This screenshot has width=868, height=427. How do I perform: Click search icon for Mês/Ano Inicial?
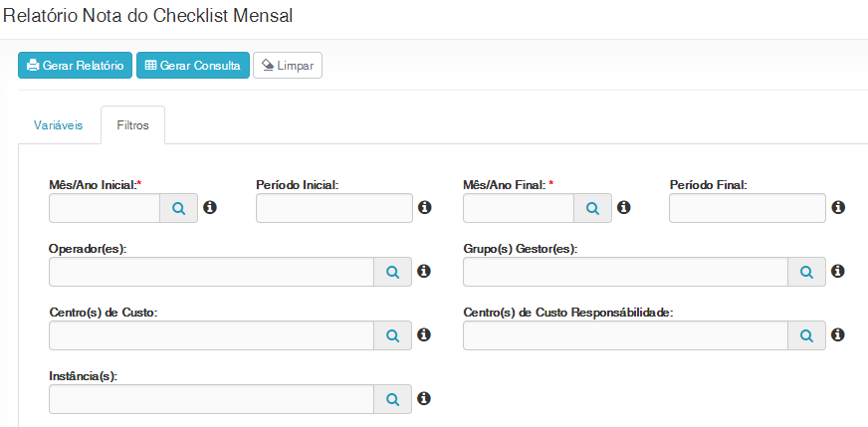click(x=179, y=208)
